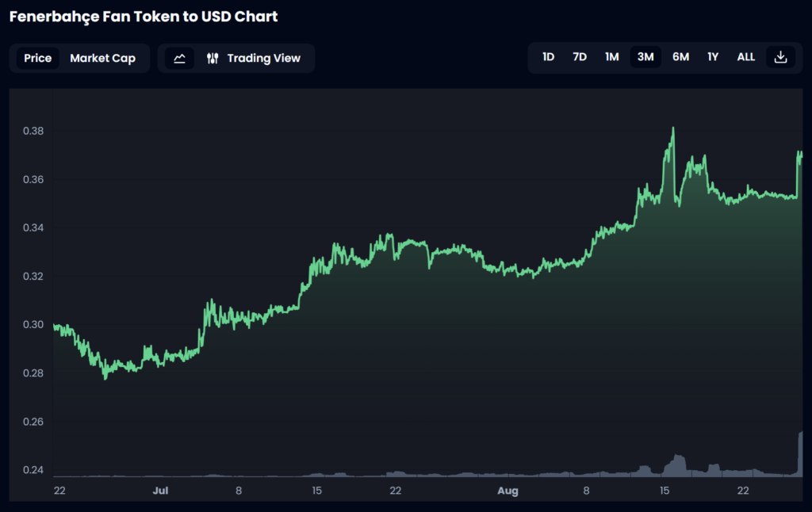
Task: Switch to the line chart view icon
Action: [180, 58]
